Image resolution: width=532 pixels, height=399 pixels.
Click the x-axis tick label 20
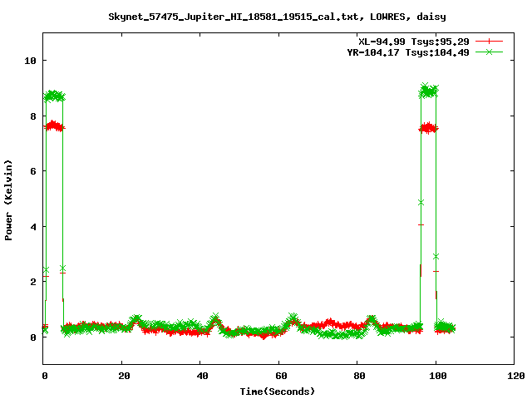tap(124, 376)
